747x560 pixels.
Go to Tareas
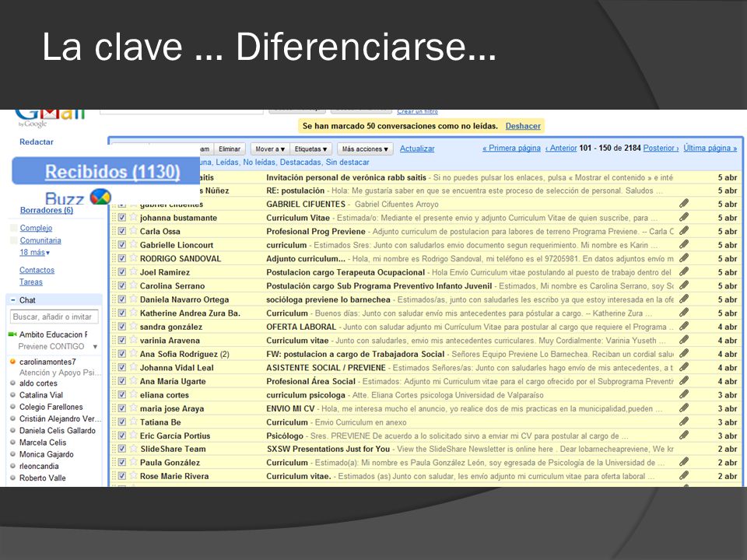(x=31, y=282)
